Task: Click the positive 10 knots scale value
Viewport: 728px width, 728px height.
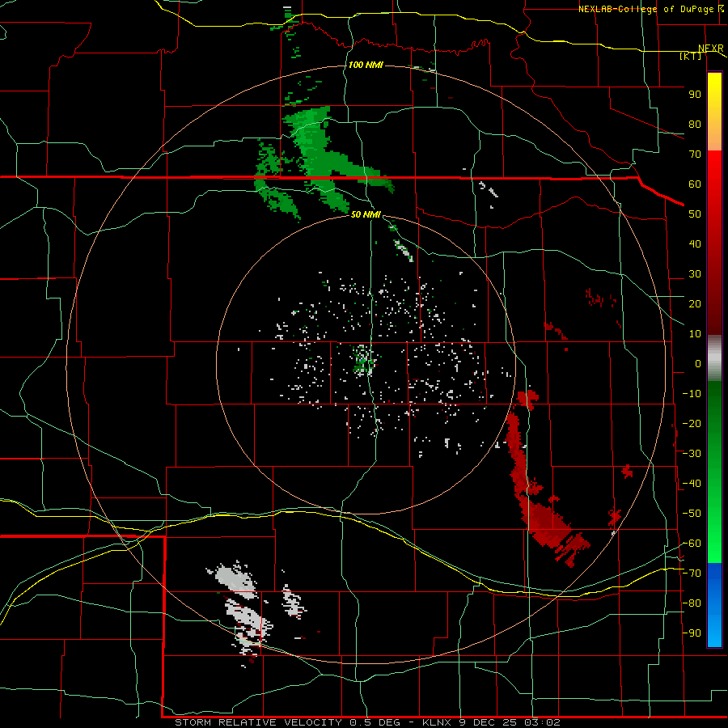Action: [695, 334]
